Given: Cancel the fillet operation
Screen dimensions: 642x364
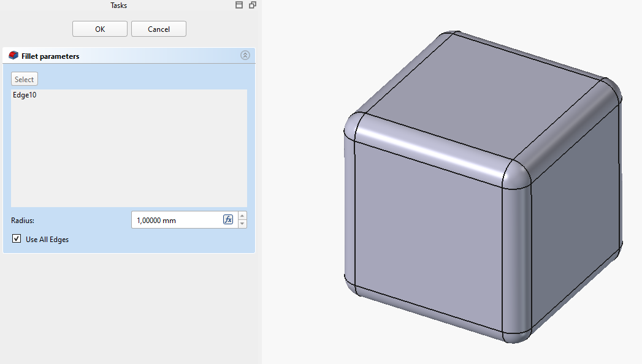Looking at the screenshot, I should (x=159, y=29).
